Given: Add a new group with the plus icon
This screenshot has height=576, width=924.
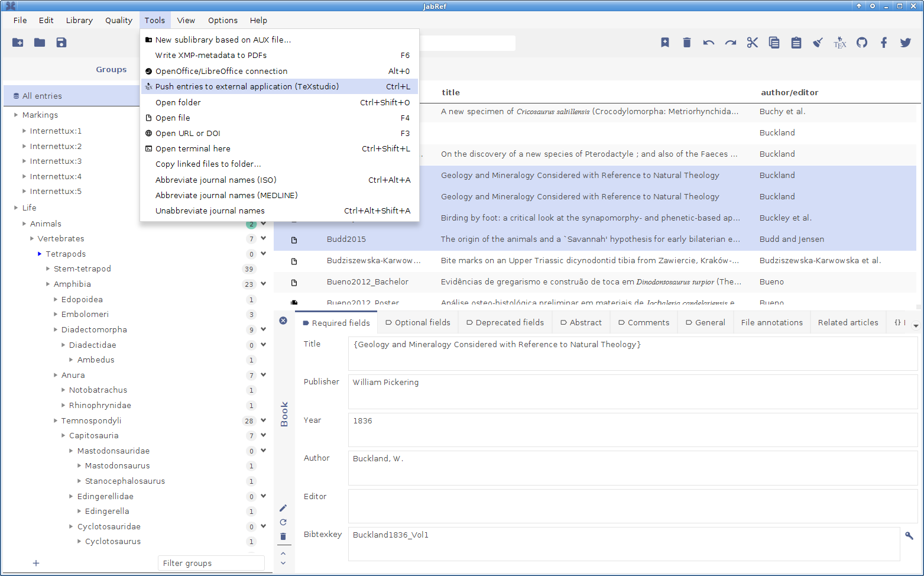Looking at the screenshot, I should [36, 563].
